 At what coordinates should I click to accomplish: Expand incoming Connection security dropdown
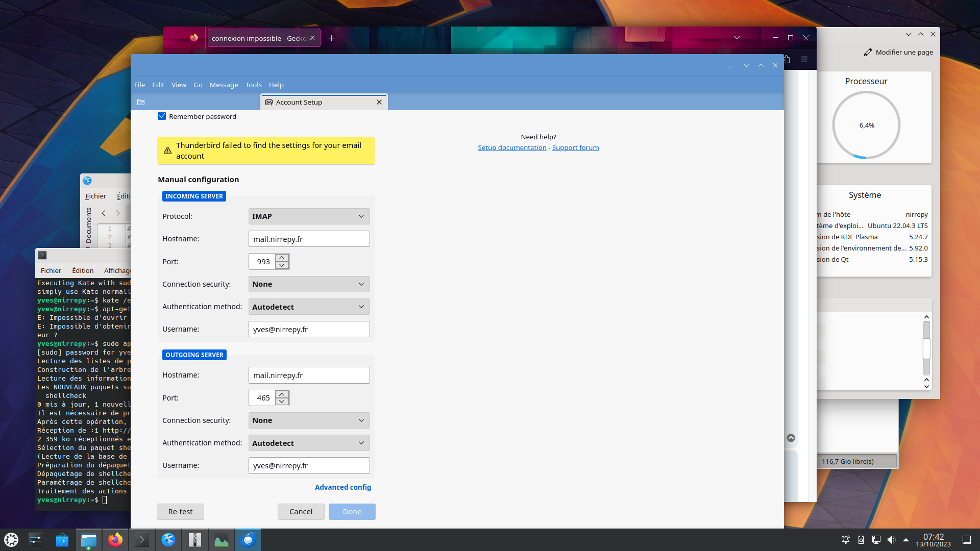(309, 284)
